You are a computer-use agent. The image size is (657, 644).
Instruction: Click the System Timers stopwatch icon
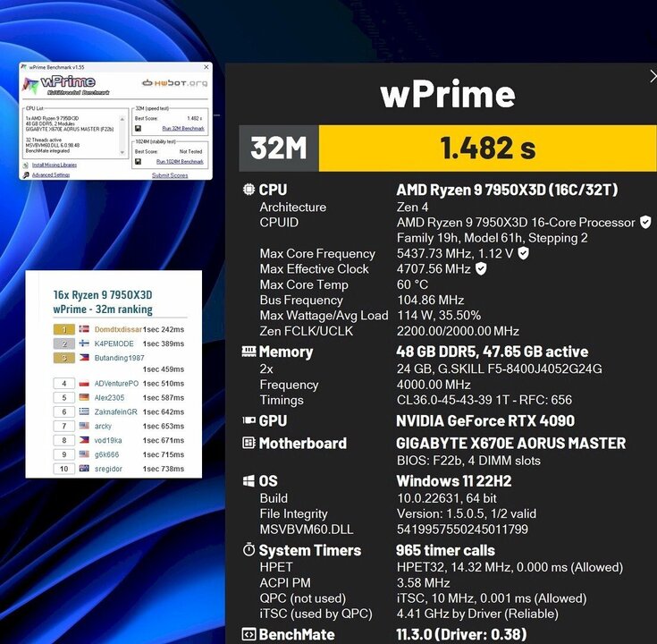click(248, 550)
